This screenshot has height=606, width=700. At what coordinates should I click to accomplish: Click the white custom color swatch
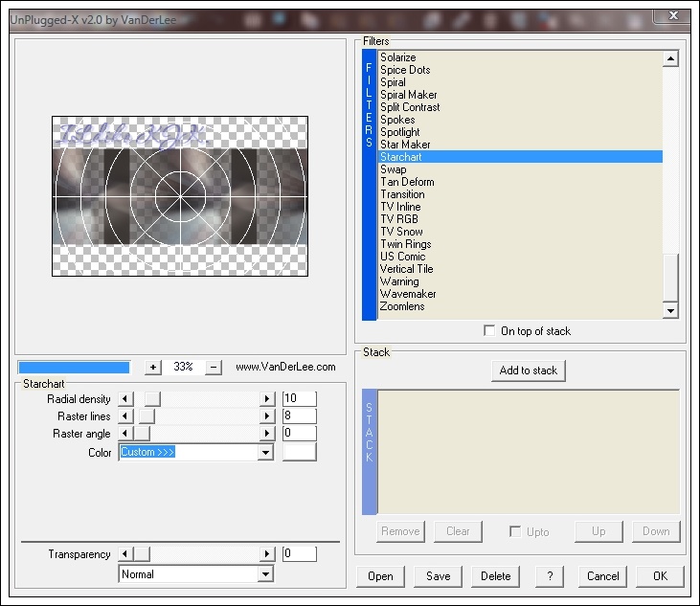click(299, 453)
